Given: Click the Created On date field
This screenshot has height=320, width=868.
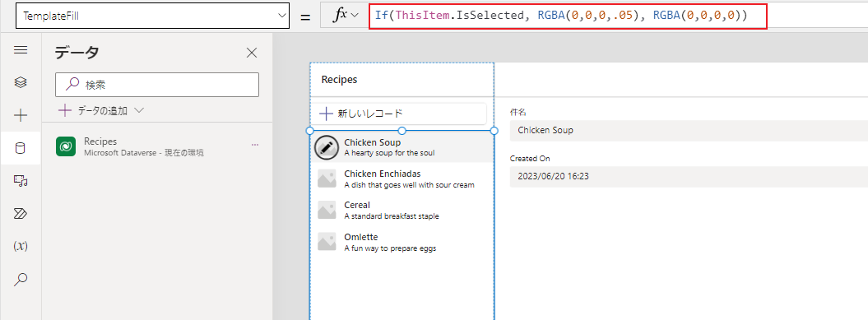Looking at the screenshot, I should [x=689, y=177].
